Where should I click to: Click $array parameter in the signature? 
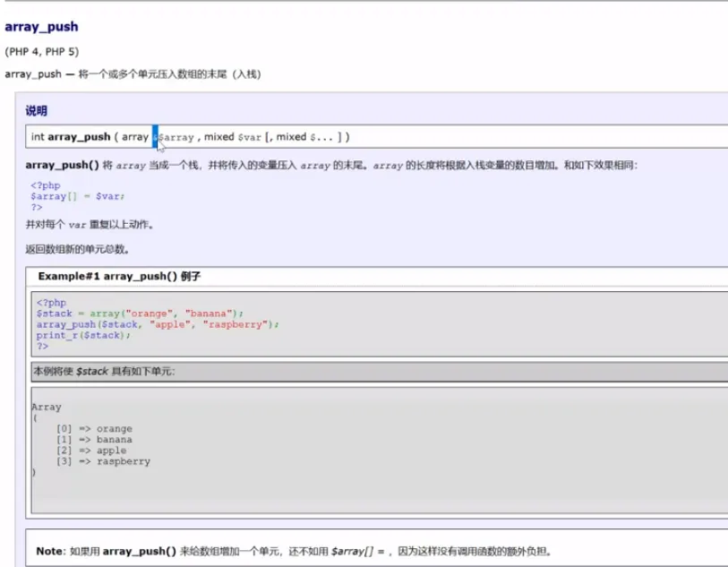[x=176, y=137]
